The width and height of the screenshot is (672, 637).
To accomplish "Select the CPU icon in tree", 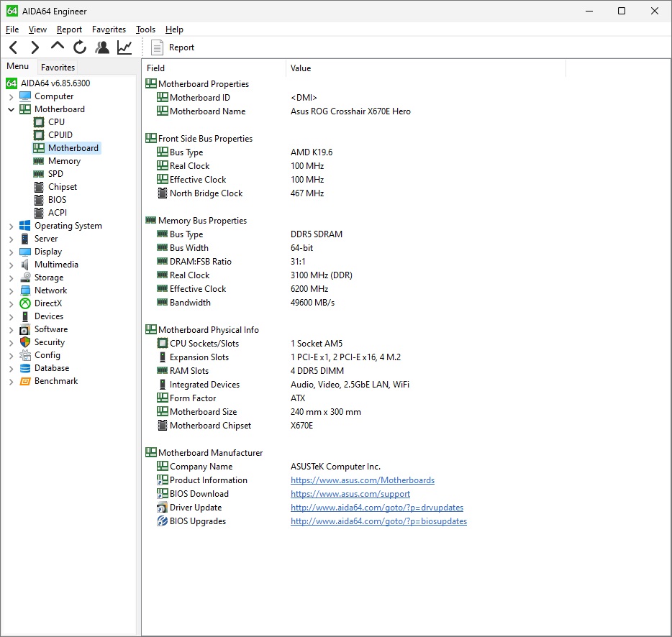I will (x=39, y=122).
